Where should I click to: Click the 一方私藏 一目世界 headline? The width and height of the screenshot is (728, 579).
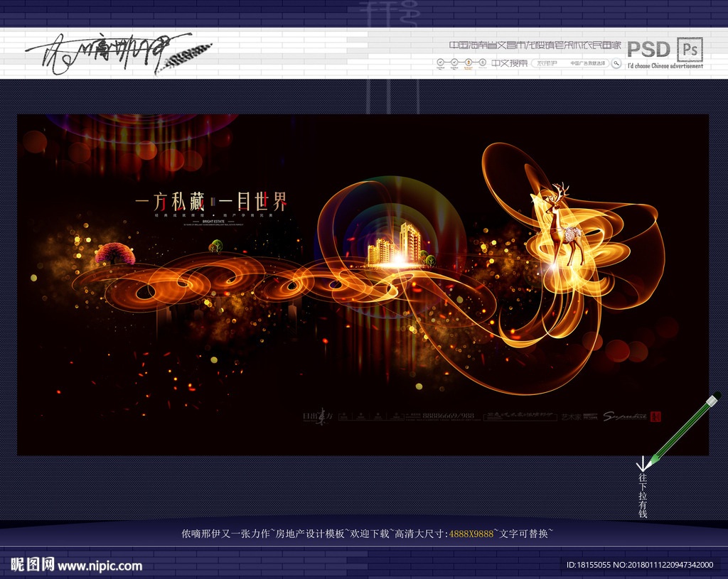pyautogui.click(x=210, y=202)
